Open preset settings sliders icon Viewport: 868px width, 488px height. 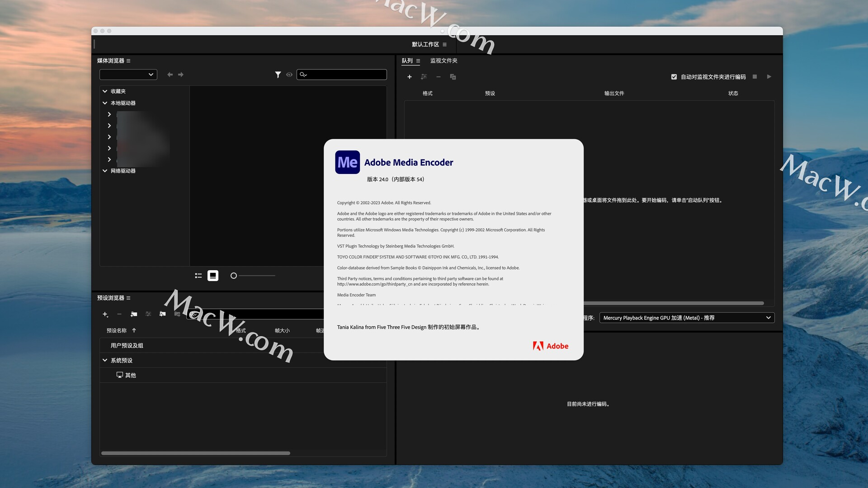tap(148, 314)
